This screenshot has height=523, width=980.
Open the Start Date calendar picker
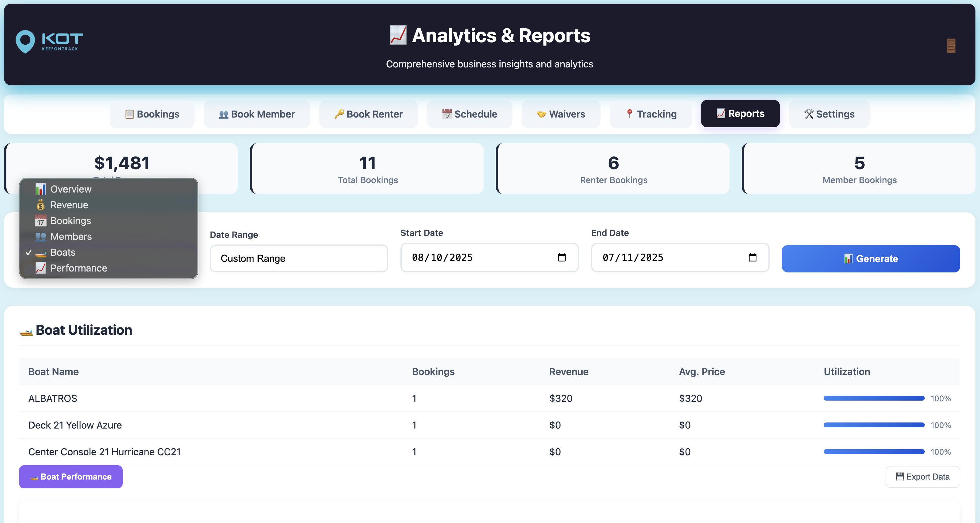coord(562,257)
